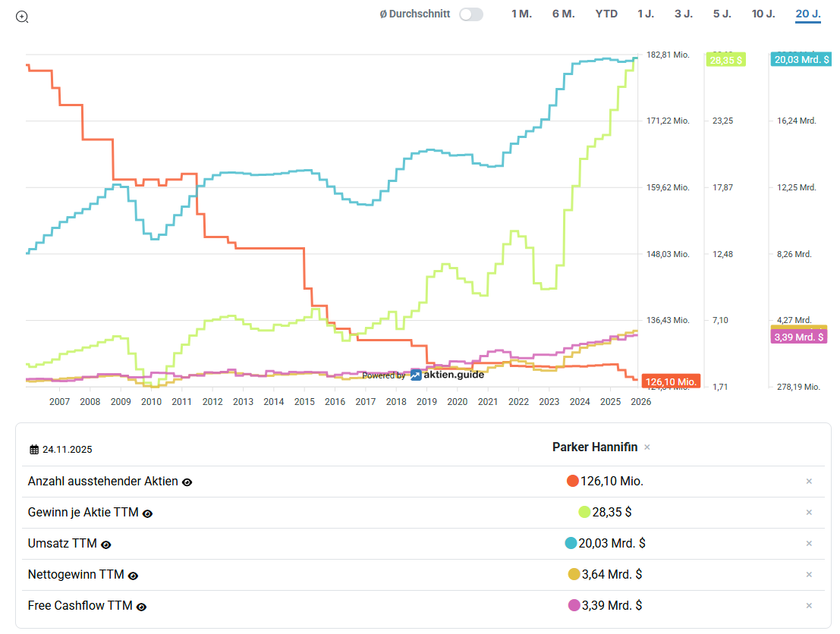840x634 pixels.
Task: Remove the Anzahl ausstehender Aktien row
Action: 809,482
